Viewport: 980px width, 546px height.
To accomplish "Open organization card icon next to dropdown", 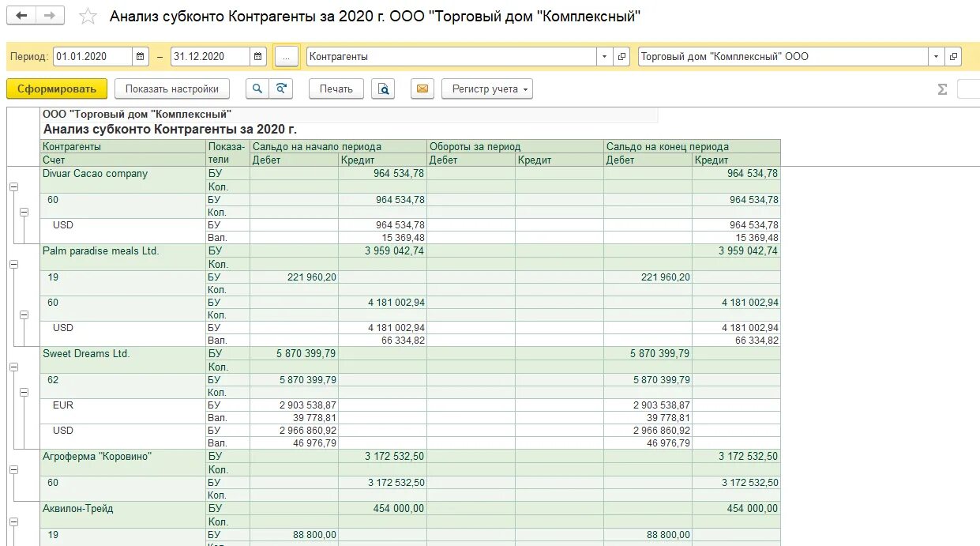I will pyautogui.click(x=953, y=57).
